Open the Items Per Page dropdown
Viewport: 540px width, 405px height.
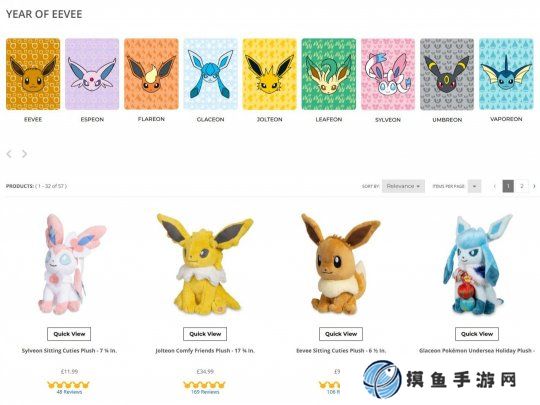[x=474, y=186]
